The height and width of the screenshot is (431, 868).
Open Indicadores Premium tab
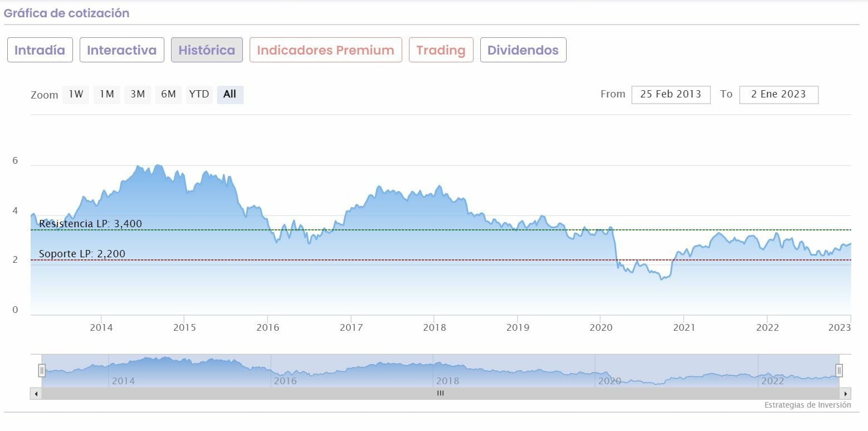[x=325, y=50]
